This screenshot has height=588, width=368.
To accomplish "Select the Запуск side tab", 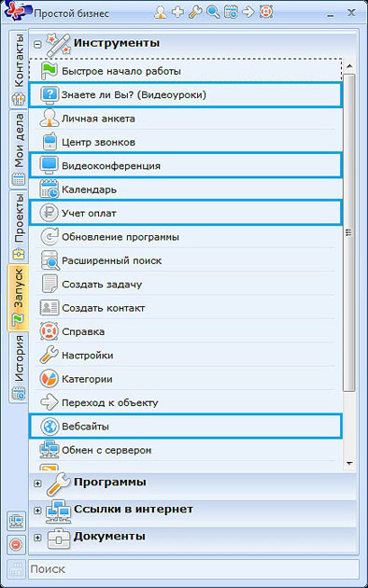I will tap(18, 298).
